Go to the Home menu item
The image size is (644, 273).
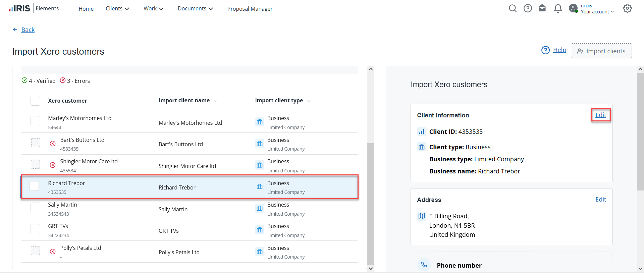click(x=86, y=9)
